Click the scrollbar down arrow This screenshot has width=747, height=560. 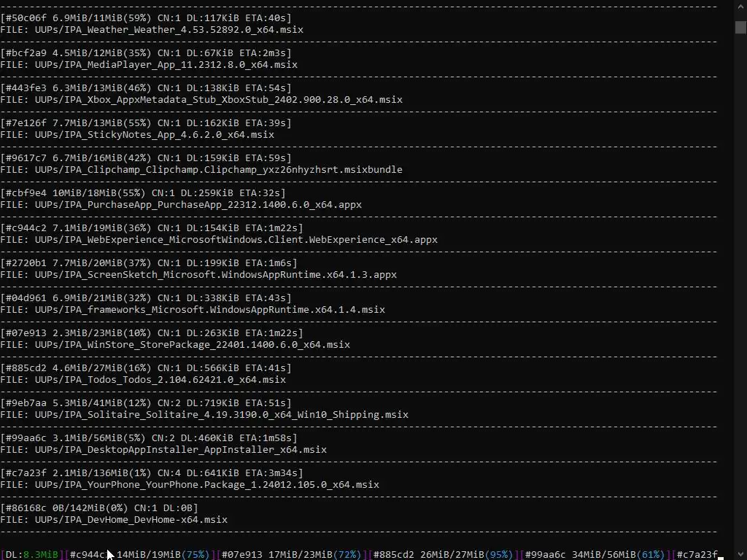740,554
